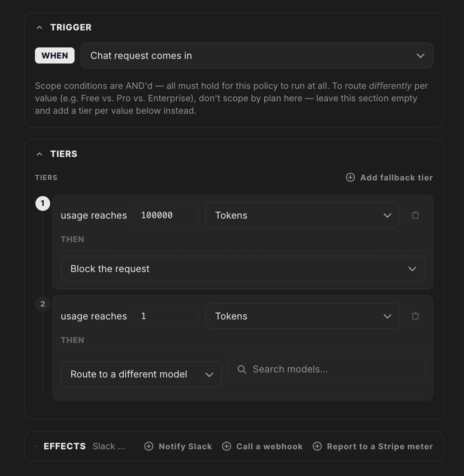Click the THEN label in tier 2

73,340
